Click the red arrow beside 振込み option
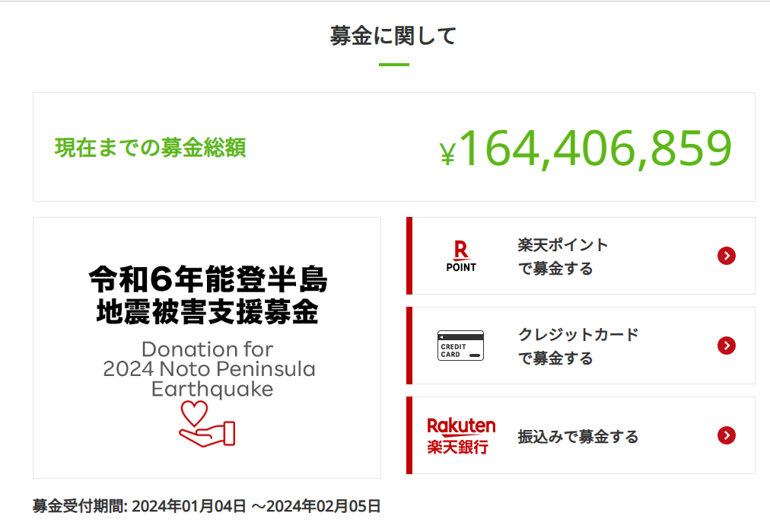The image size is (770, 532). pyautogui.click(x=727, y=435)
